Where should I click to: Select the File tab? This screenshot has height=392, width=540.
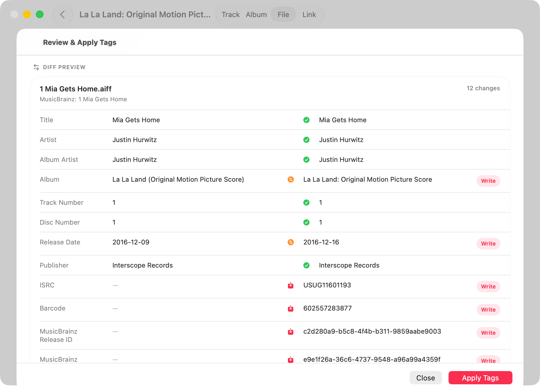(283, 15)
